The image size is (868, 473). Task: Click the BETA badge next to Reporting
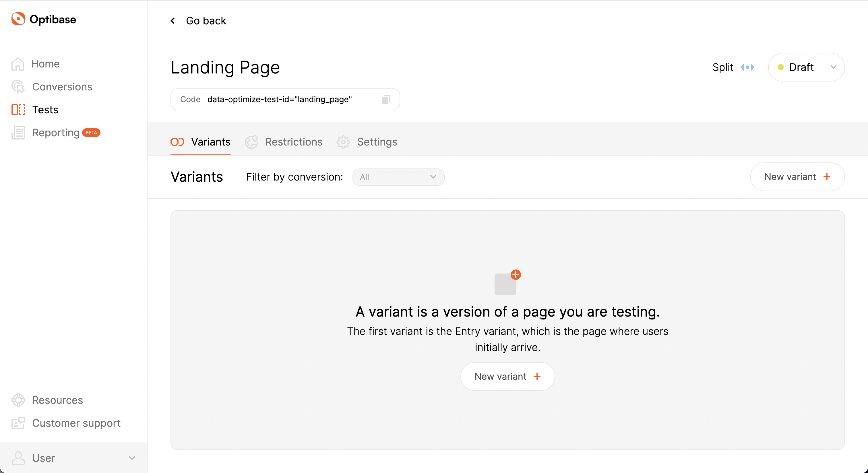(91, 132)
